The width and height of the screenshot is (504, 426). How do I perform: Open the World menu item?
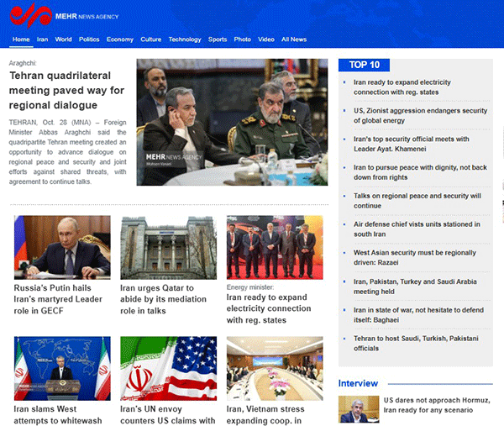63,39
